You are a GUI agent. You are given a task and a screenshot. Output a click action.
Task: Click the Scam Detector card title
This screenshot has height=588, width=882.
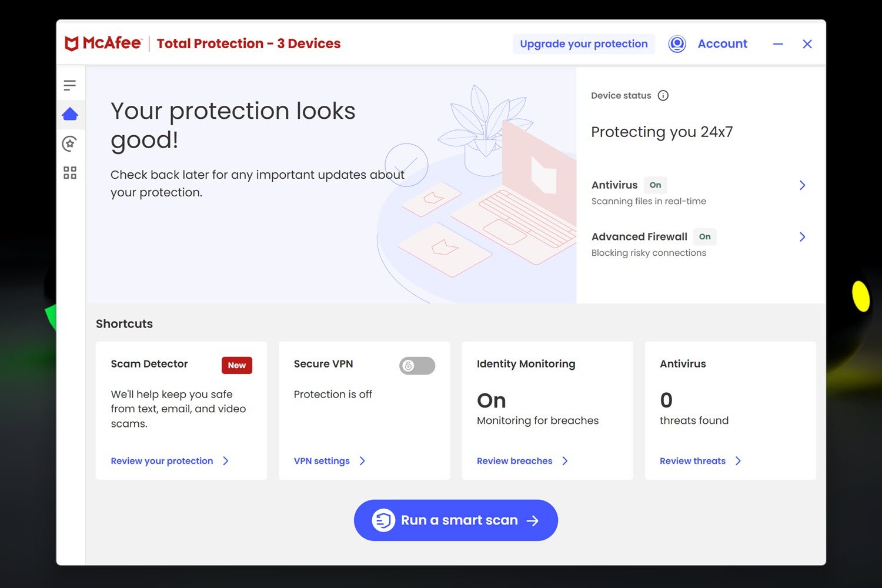pyautogui.click(x=149, y=364)
